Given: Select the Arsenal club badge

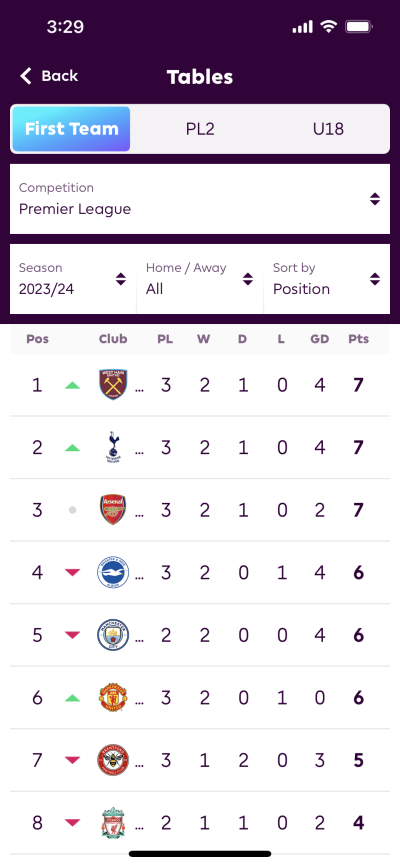Looking at the screenshot, I should coord(113,510).
